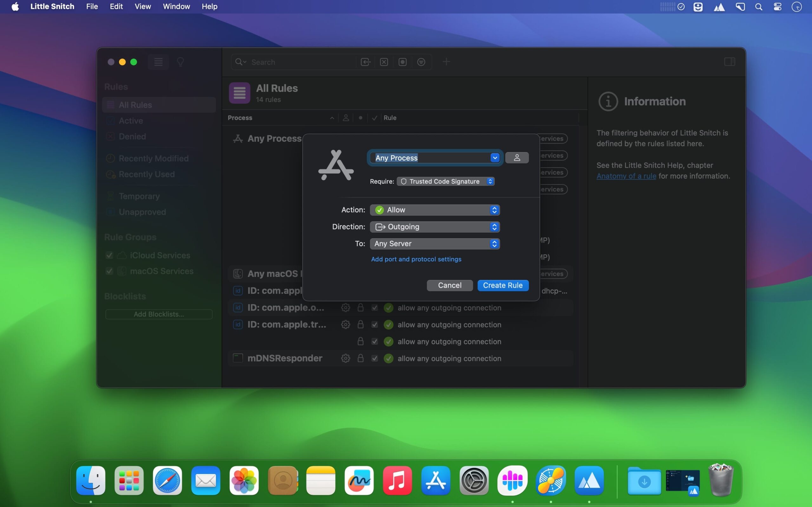Uncheck the mDNSResponder rule checkbox

(374, 358)
